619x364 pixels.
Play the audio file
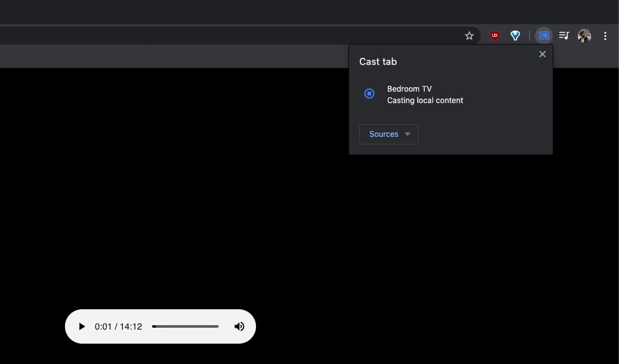coord(82,326)
